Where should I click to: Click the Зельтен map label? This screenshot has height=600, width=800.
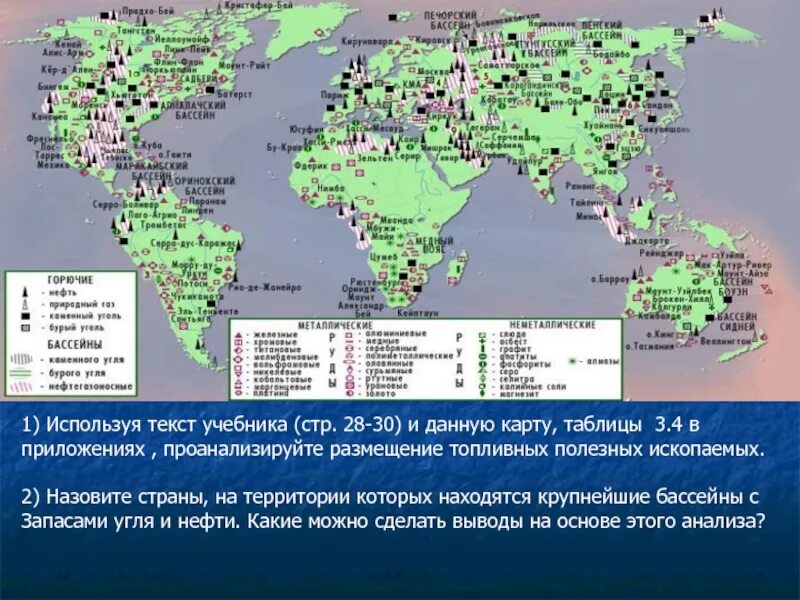374,158
